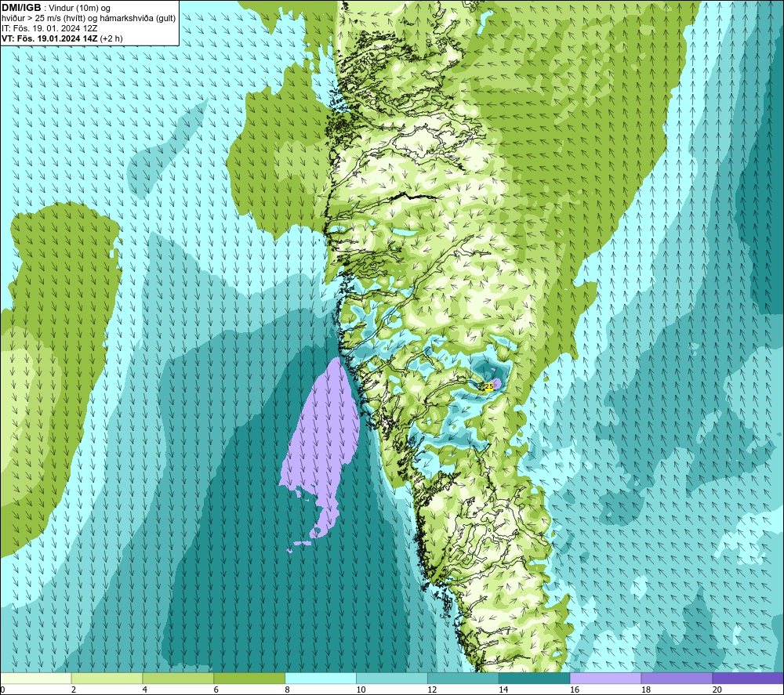Click the legend scale label '8'
This screenshot has height=695, width=784.
(288, 690)
